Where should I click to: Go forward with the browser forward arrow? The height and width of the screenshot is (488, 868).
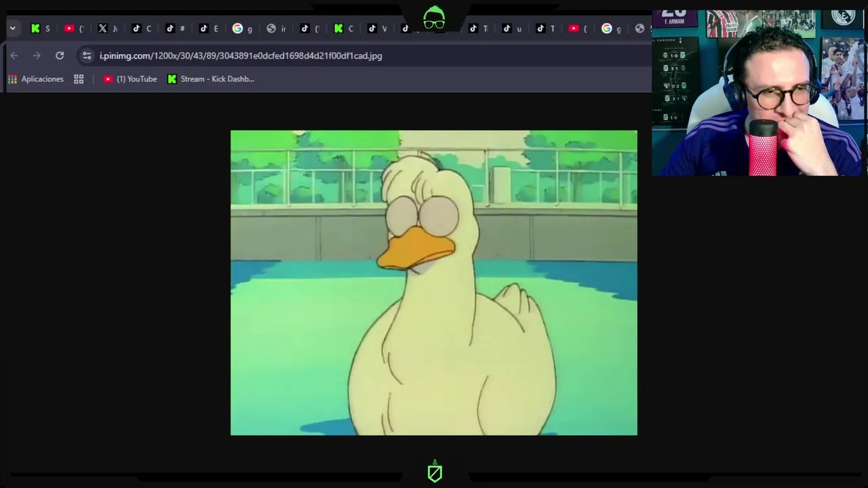37,56
